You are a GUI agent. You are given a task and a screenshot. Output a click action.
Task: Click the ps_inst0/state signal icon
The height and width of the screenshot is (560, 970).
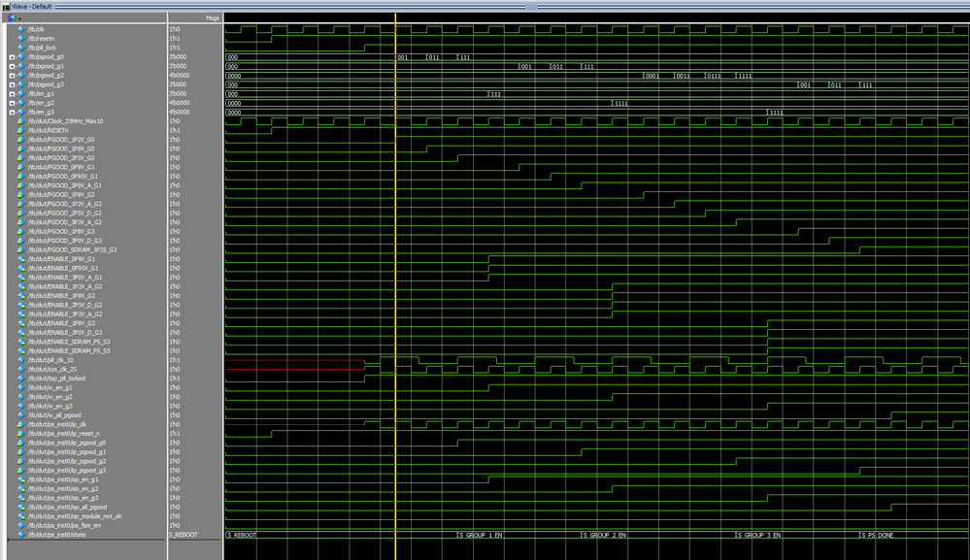21,535
